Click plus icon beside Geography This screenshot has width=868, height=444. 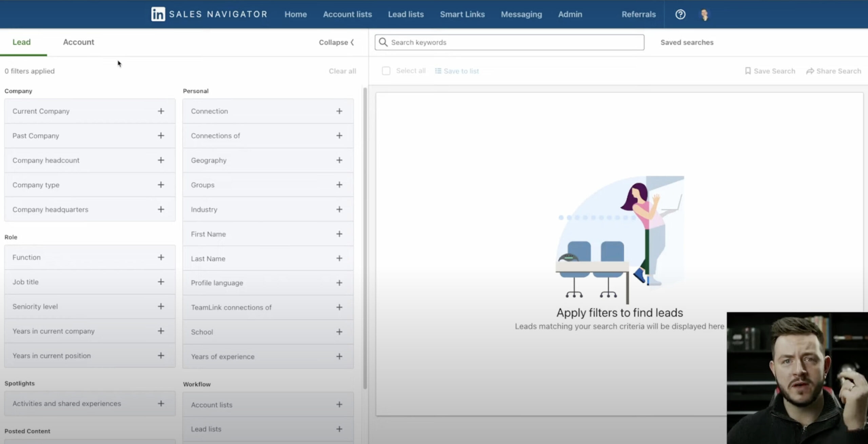click(x=339, y=160)
